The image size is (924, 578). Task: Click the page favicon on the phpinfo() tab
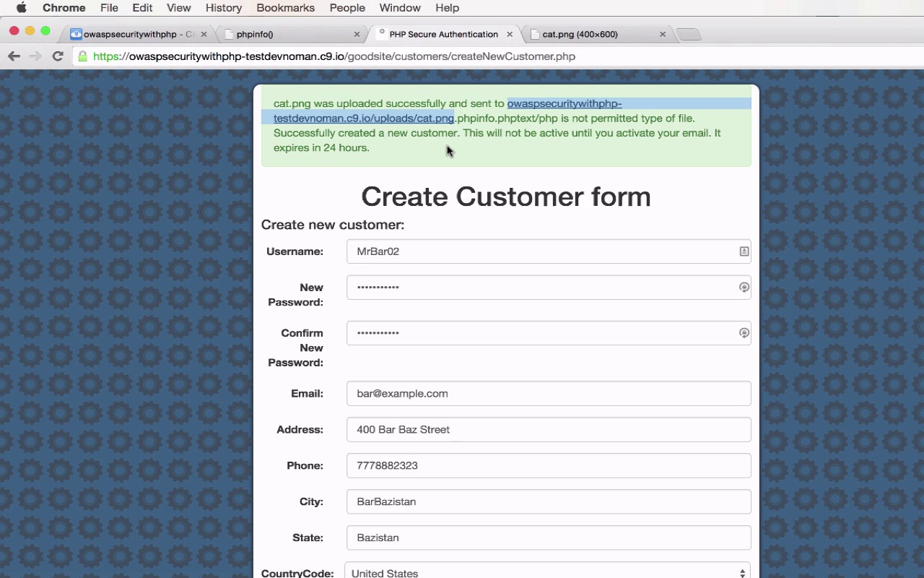click(230, 34)
